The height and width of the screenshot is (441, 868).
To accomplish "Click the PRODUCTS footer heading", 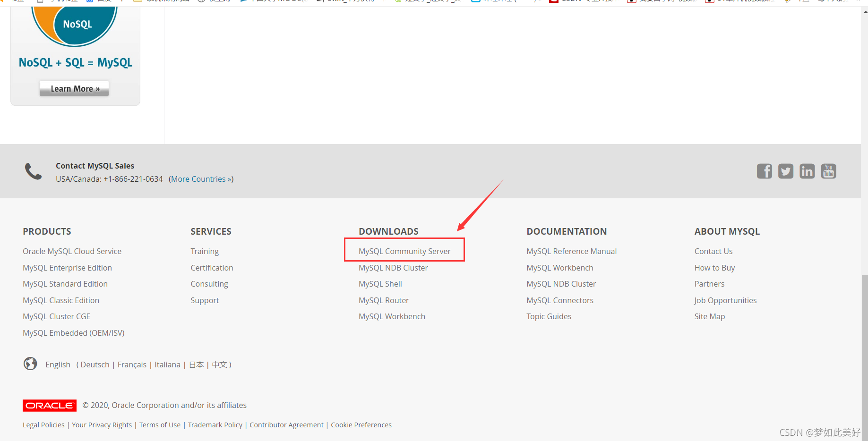I will [47, 231].
